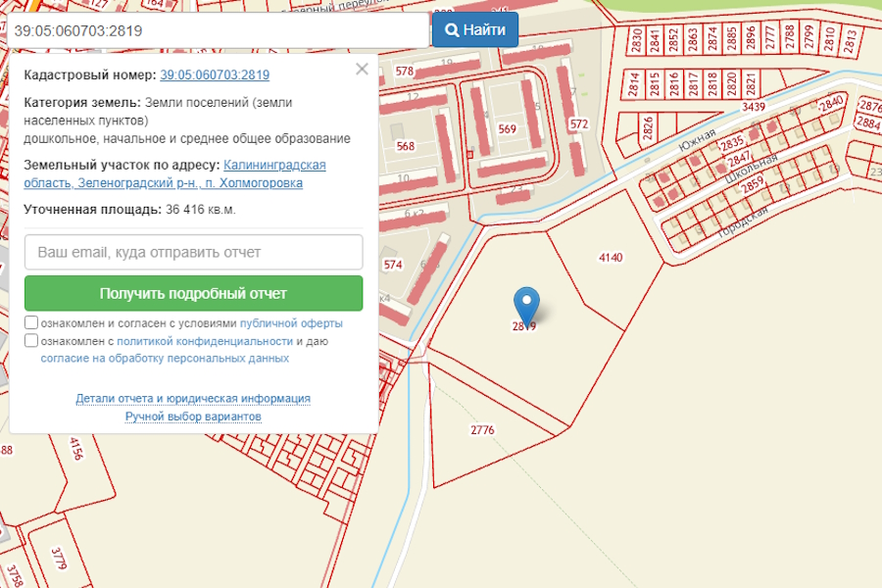Open the Калининградская область address link
The width and height of the screenshot is (882, 588).
tap(274, 165)
